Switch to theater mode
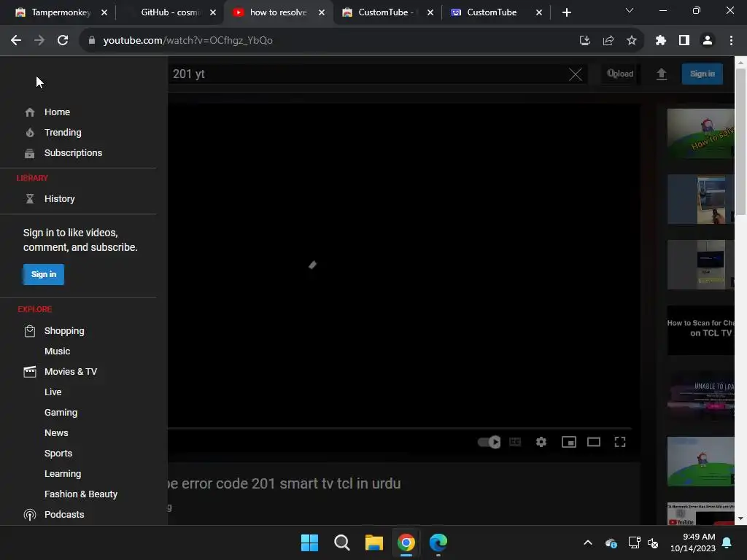 [x=594, y=442]
